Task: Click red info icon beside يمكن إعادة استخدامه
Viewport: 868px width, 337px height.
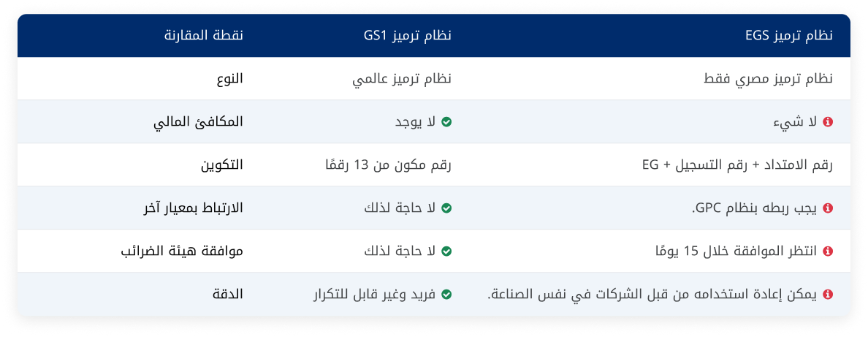Action: coord(828,295)
